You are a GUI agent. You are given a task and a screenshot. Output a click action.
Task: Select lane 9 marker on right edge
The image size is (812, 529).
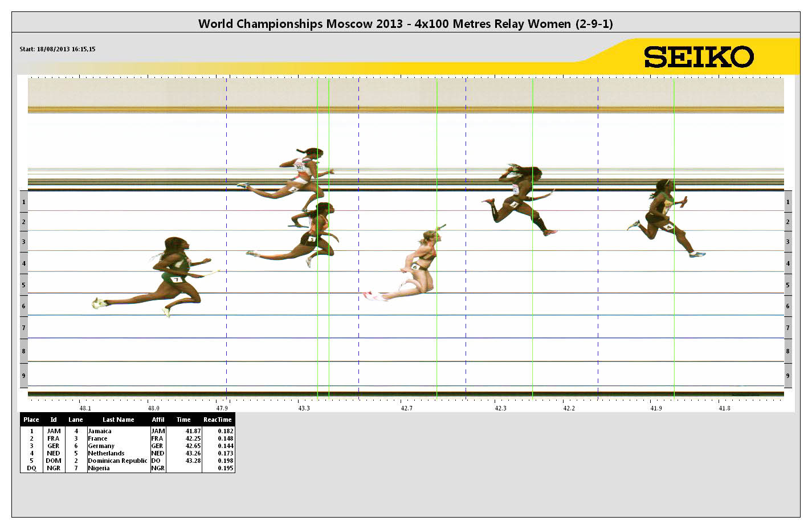pos(787,376)
